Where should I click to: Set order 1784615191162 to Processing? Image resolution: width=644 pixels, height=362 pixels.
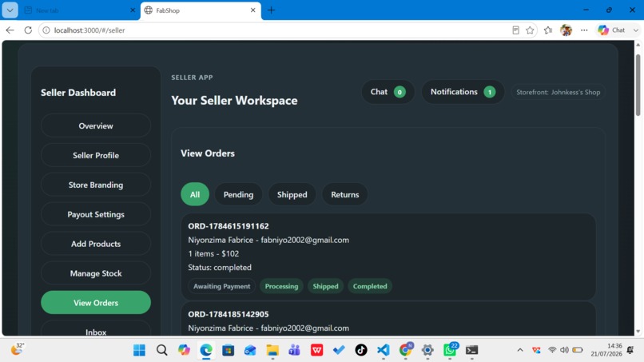281,286
